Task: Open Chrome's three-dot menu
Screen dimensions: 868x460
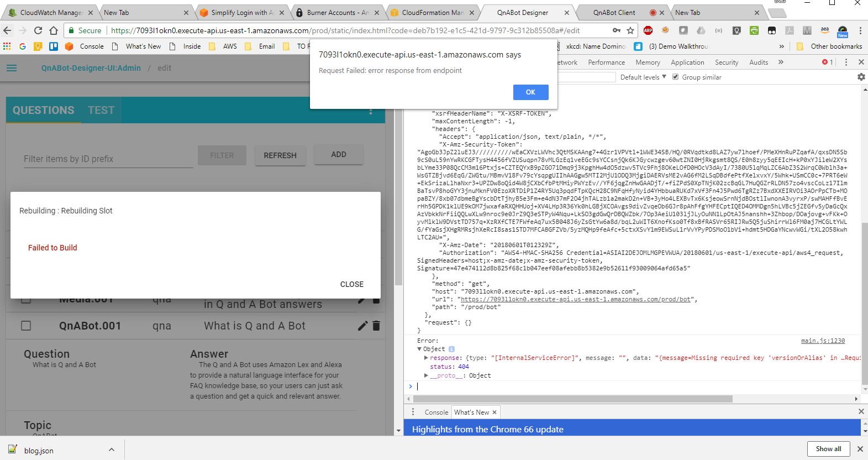Action: click(x=860, y=30)
